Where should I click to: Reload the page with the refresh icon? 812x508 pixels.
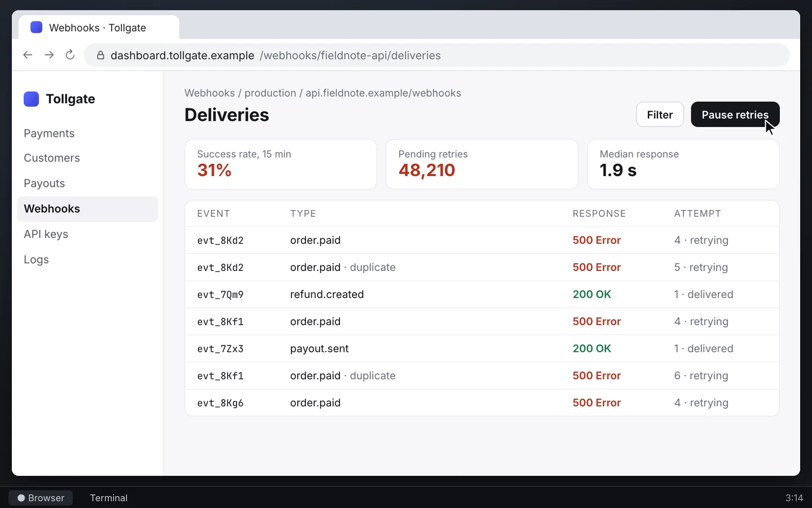70,55
